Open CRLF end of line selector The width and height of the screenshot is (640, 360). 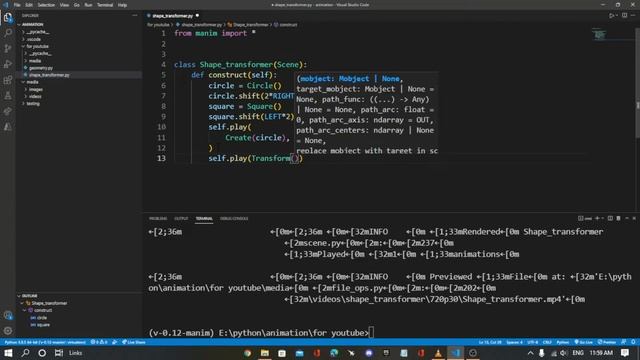click(547, 342)
